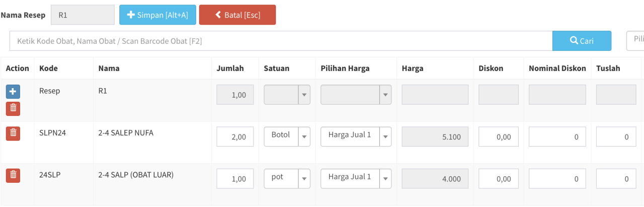This screenshot has height=207, width=644.
Task: Click the Pilihan Harga column header
Action: coord(345,68)
